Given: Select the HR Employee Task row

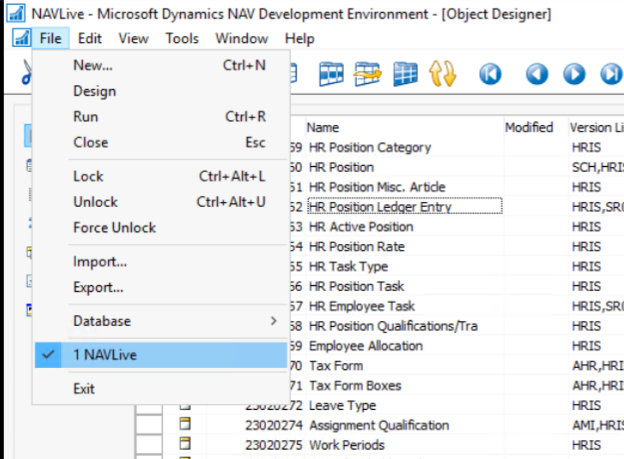Looking at the screenshot, I should point(405,306).
